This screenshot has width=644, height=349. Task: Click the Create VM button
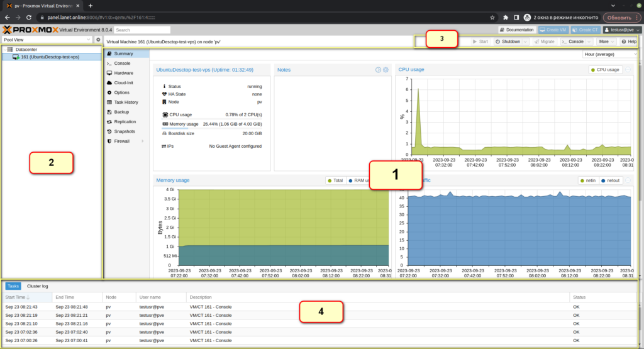553,30
